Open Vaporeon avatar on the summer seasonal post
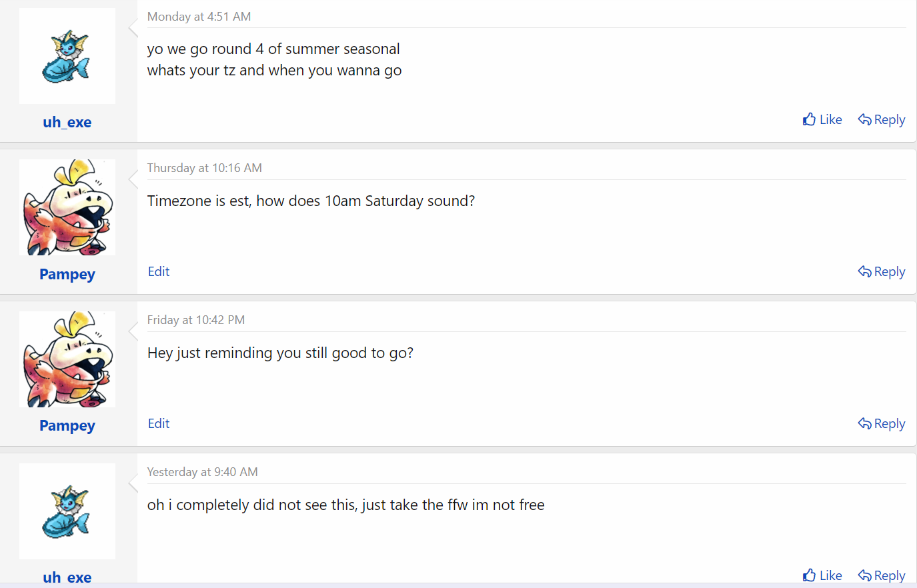Screen dimensions: 917x588 [x=67, y=56]
